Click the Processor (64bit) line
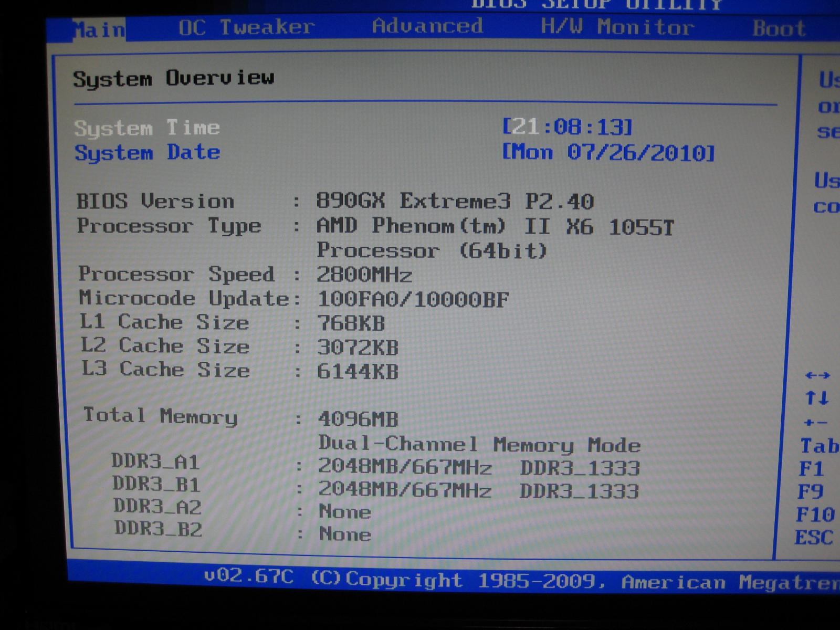840x630 pixels. pos(432,250)
